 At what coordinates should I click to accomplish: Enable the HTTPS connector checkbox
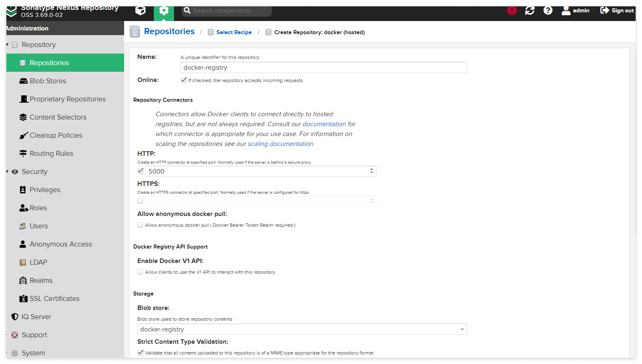pos(141,201)
